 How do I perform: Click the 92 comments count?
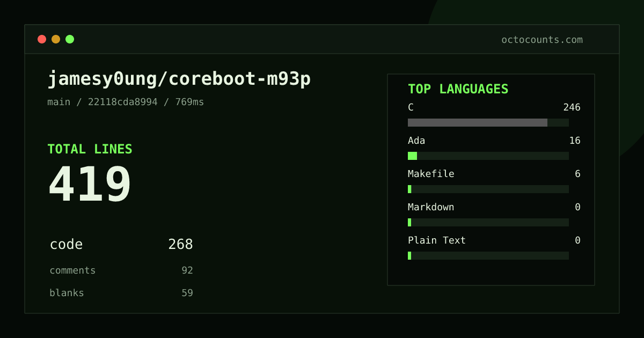click(187, 270)
